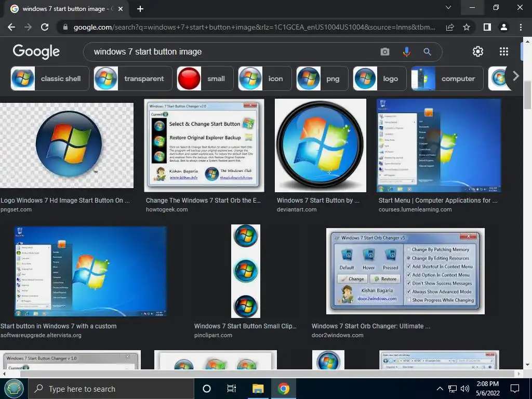Viewport: 532px width, 399px height.
Task: Open the notification center icon
Action: click(515, 389)
